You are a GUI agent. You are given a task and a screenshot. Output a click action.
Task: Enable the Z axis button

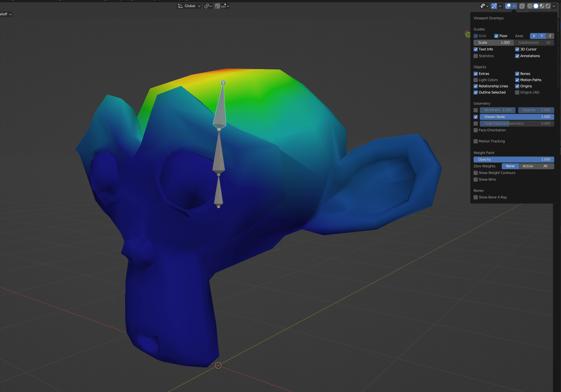(x=550, y=36)
